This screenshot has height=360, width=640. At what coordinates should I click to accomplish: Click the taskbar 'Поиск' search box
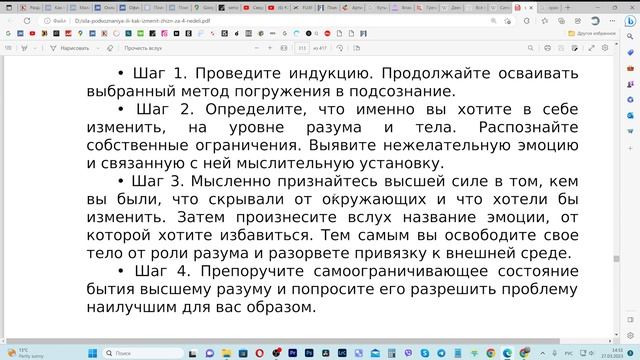143,353
